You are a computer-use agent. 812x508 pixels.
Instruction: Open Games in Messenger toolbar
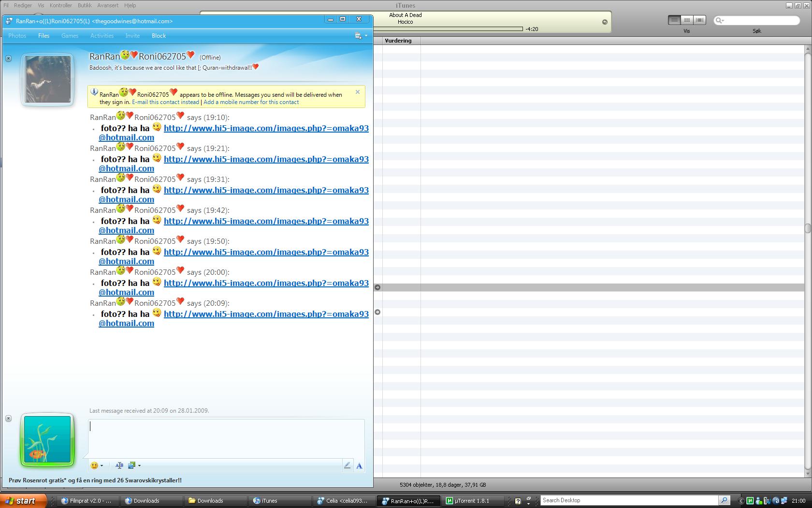pos(70,36)
